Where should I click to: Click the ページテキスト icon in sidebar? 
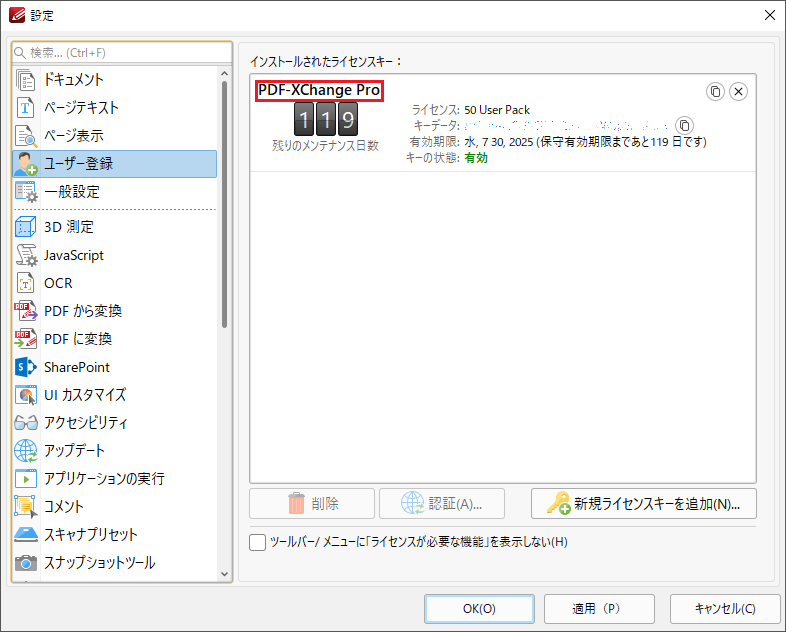(26, 107)
